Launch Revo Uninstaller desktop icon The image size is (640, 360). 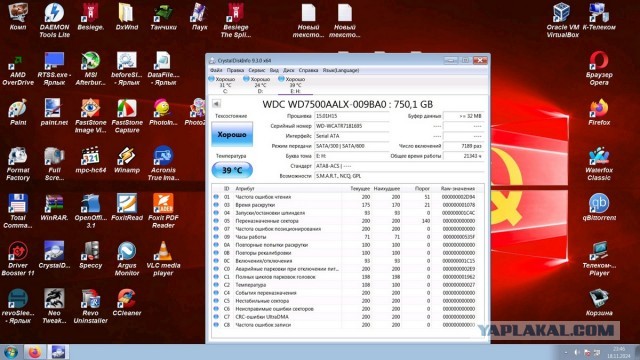click(91, 306)
